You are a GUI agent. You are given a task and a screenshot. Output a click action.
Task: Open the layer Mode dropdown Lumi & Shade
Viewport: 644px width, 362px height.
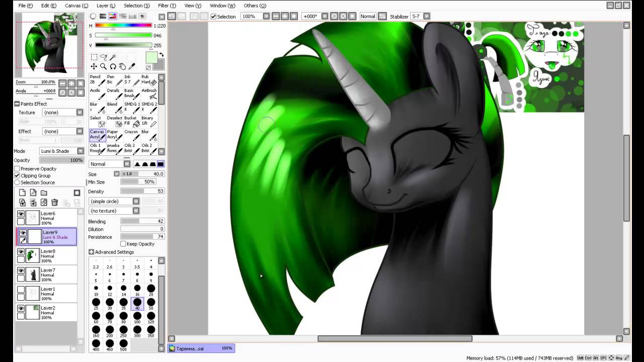(61, 151)
